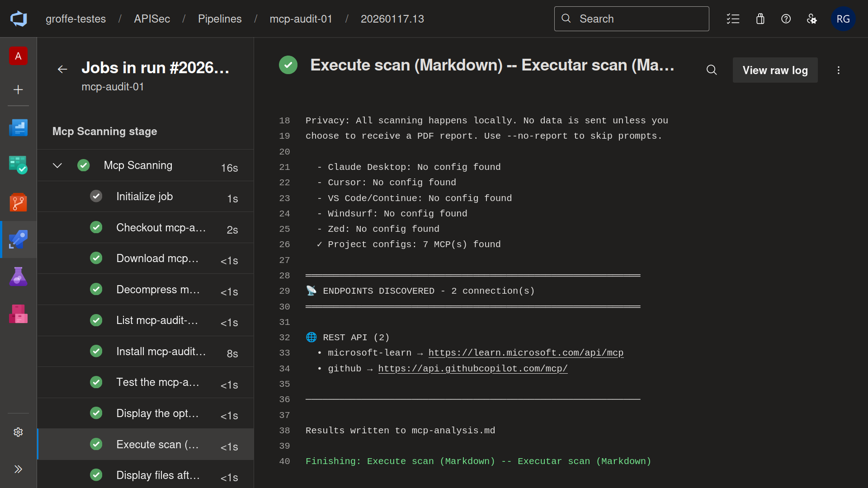Open the learn.microsoft.com/api/mcp link

point(526,353)
